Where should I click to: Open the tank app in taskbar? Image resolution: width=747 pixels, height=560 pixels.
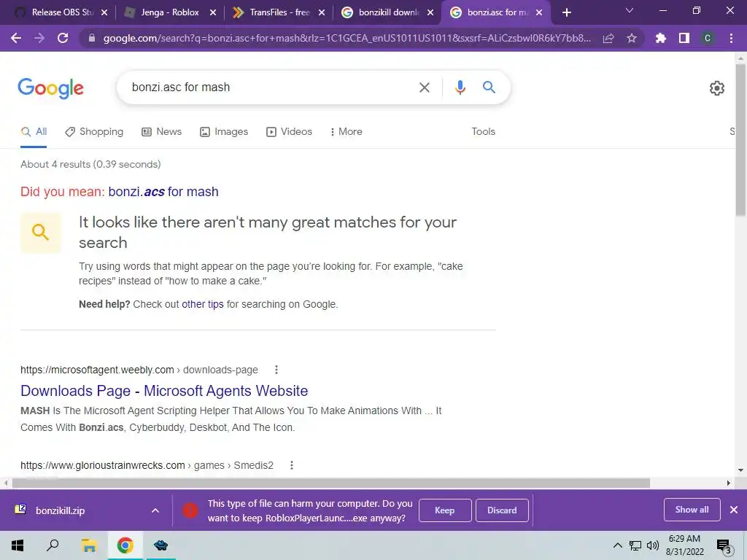pyautogui.click(x=160, y=545)
